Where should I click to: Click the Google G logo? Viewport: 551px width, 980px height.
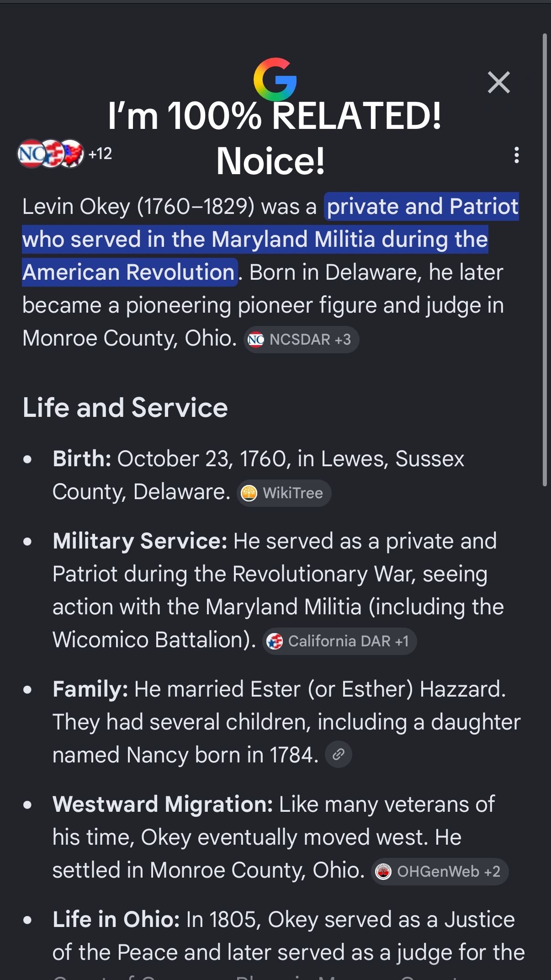pos(275,79)
